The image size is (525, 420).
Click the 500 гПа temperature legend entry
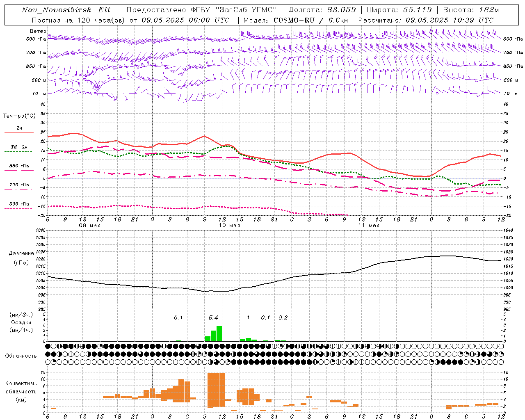[x=19, y=204]
